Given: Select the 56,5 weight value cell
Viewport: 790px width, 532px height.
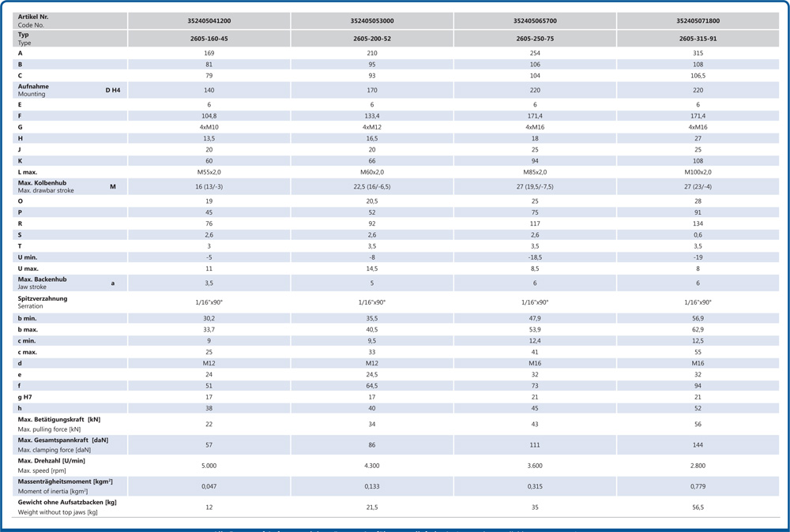Looking at the screenshot, I should (x=698, y=508).
